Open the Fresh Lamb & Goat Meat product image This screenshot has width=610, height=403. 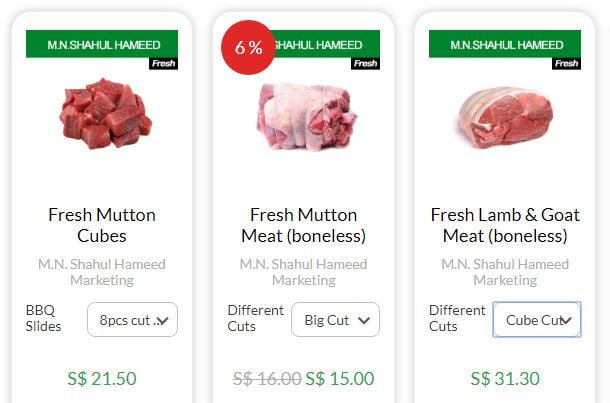point(505,118)
